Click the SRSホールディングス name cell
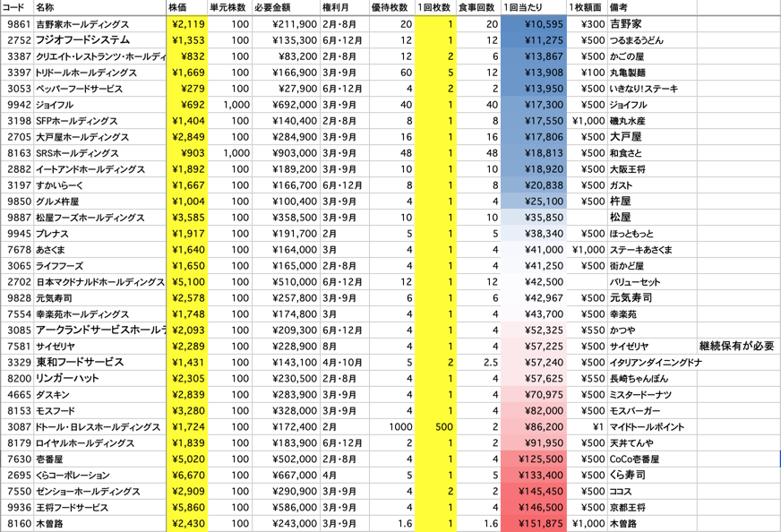This screenshot has width=781, height=532. 99,153
